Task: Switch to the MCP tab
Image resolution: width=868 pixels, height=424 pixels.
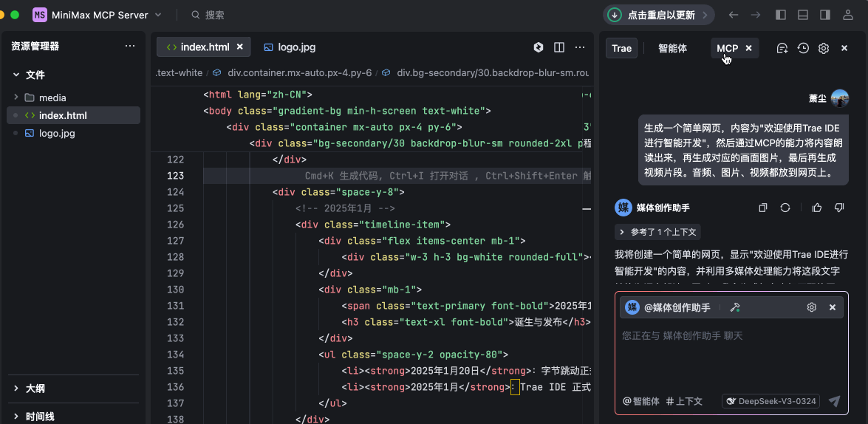Action: [x=728, y=48]
